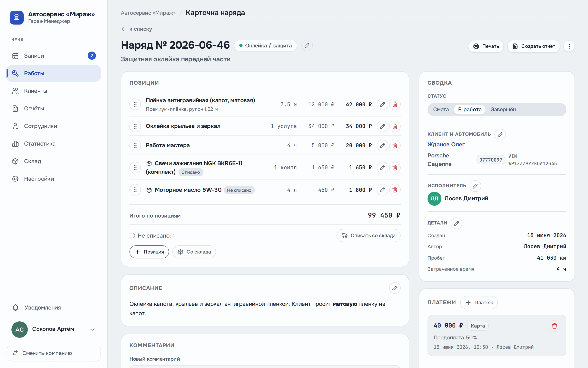588x368 pixels.
Task: Open Уведомления
Action: coord(54,308)
